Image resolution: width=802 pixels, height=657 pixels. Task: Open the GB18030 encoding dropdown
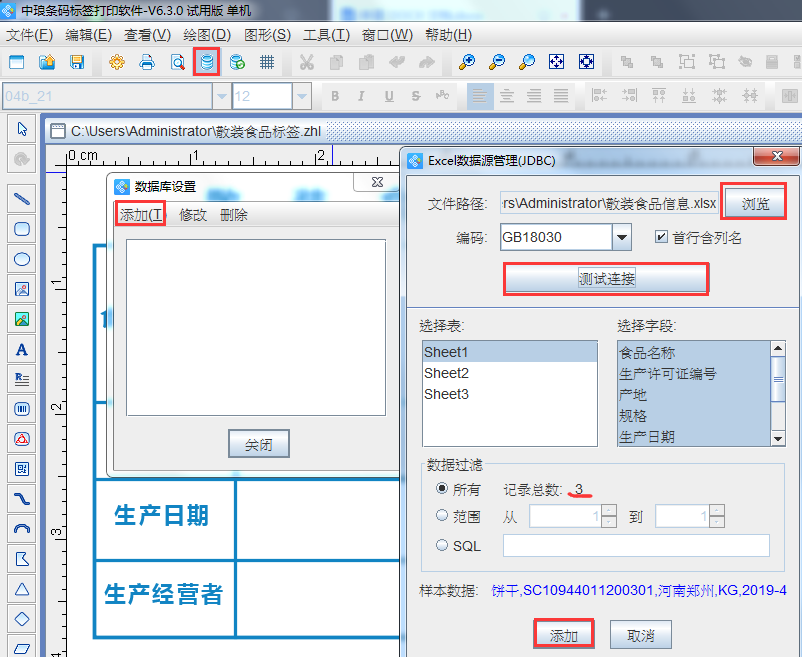click(x=622, y=237)
